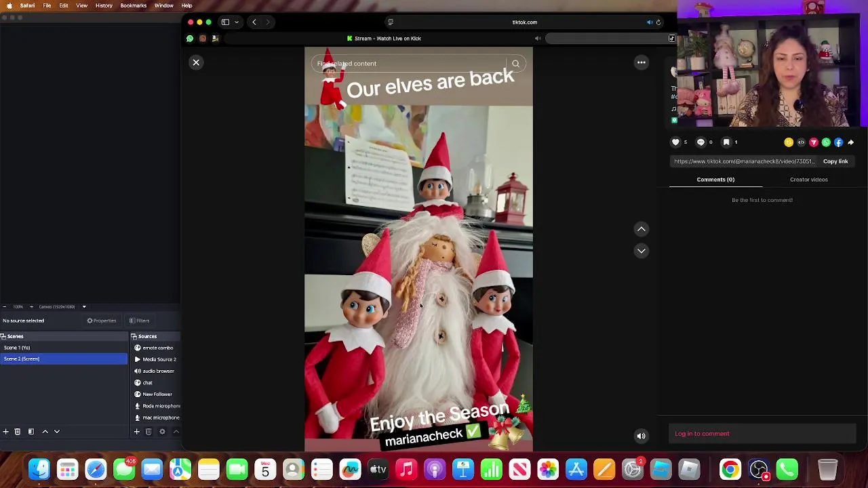Screen dimensions: 868x488
Task: Open the History menu
Action: [x=104, y=5]
